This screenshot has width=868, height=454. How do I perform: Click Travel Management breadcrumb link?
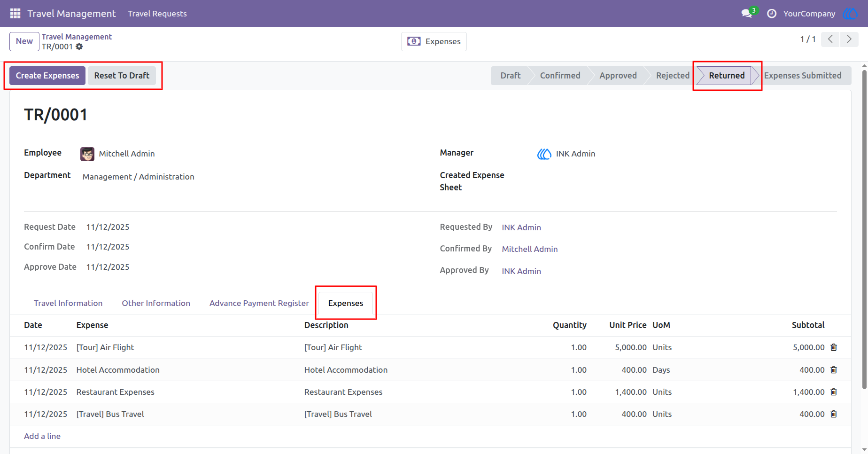pyautogui.click(x=77, y=37)
